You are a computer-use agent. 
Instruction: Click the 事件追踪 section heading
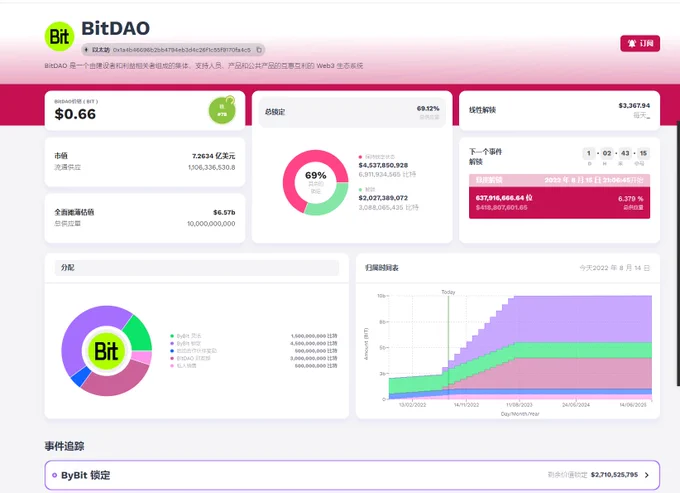[64, 446]
